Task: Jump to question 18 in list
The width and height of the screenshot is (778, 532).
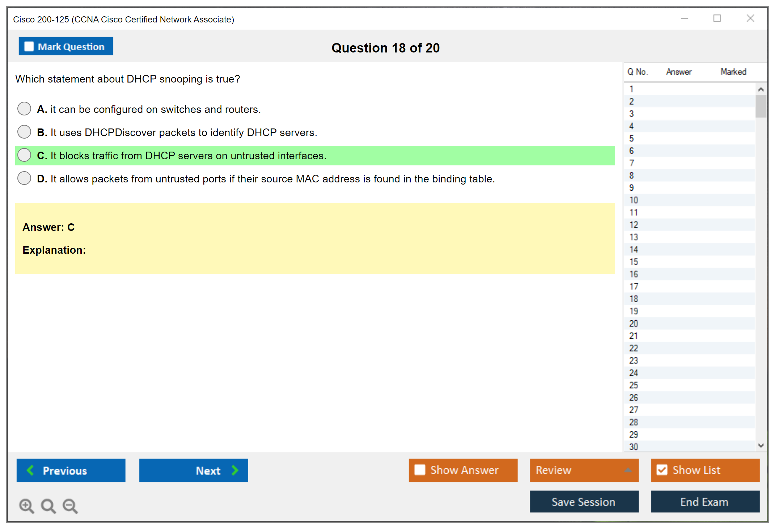Action: click(x=634, y=299)
